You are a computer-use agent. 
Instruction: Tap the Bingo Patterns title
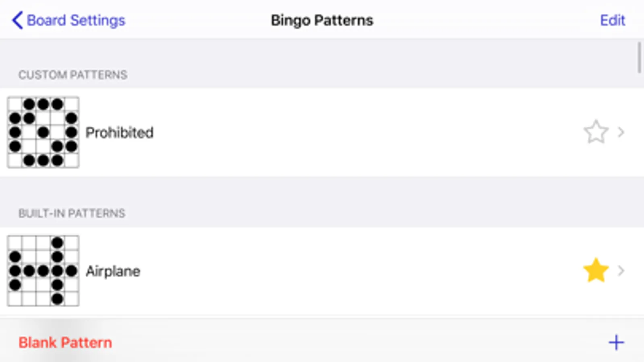coord(322,20)
